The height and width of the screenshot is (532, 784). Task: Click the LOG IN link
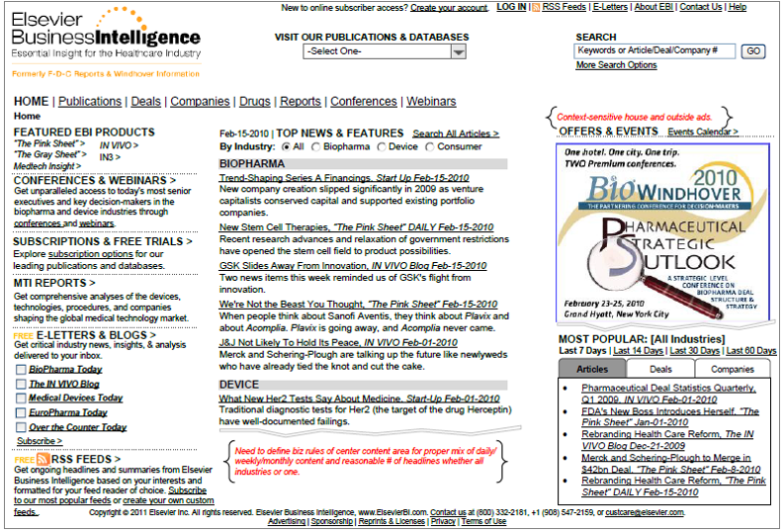point(511,8)
